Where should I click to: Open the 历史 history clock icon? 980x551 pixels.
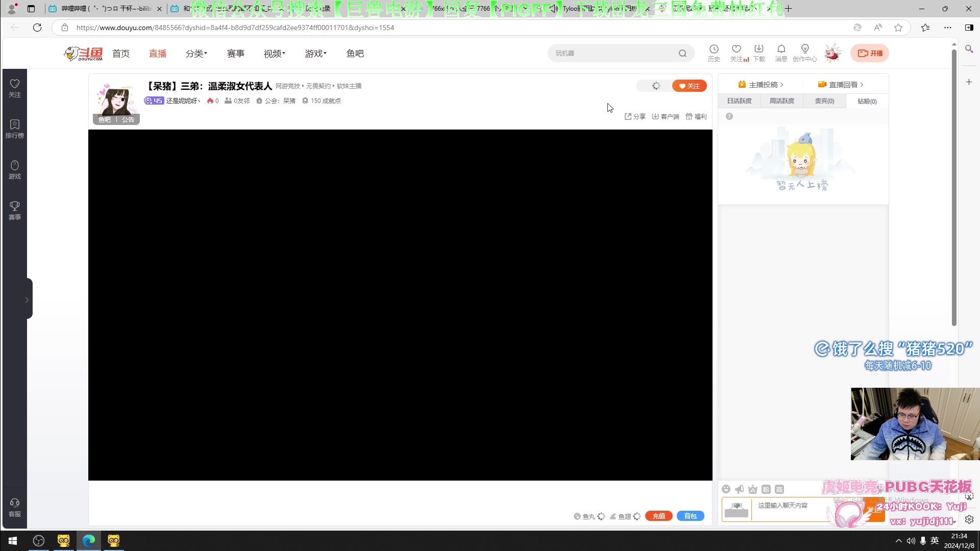[x=714, y=53]
